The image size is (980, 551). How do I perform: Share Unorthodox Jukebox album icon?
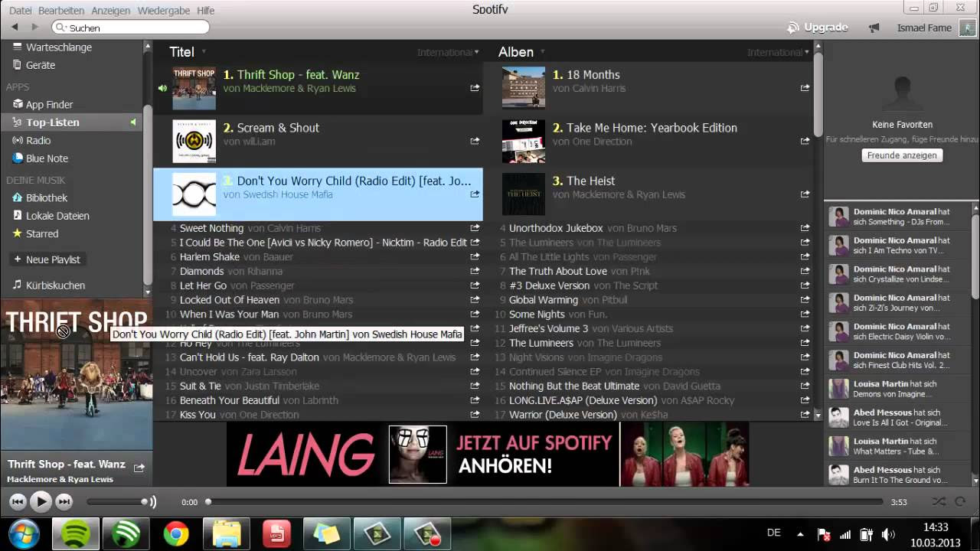pyautogui.click(x=805, y=228)
